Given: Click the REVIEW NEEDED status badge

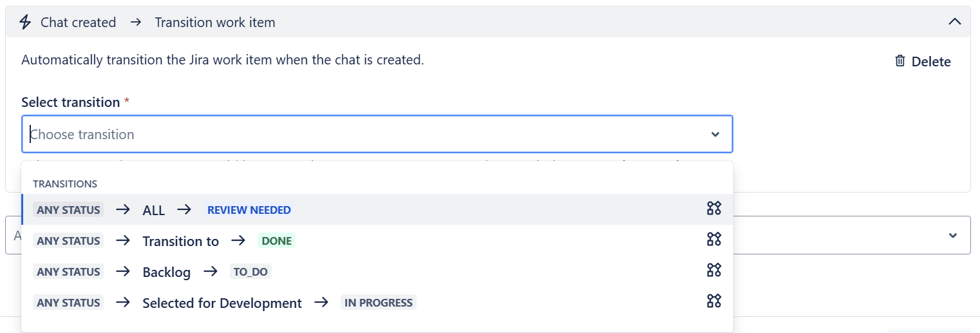Looking at the screenshot, I should [249, 210].
